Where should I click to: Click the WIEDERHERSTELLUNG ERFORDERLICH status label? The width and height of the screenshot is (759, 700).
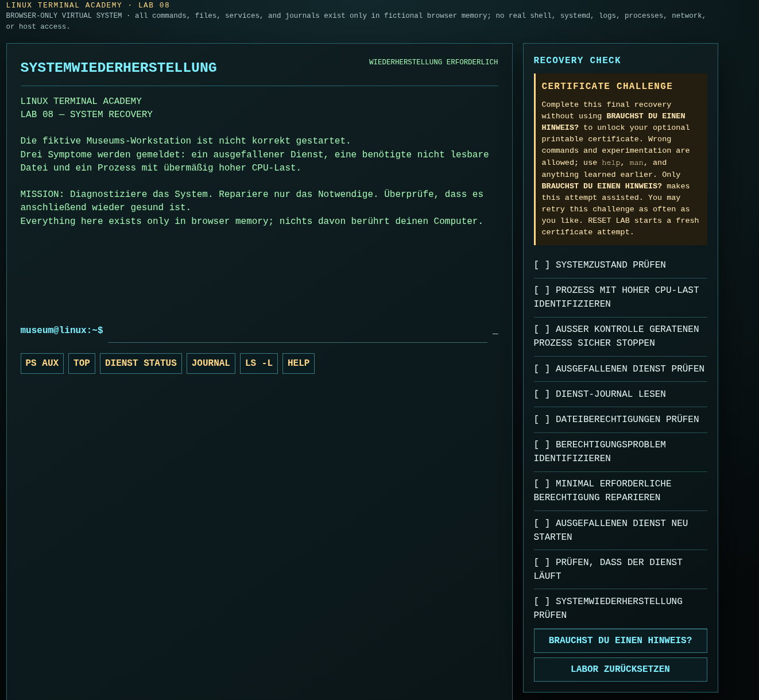click(433, 62)
